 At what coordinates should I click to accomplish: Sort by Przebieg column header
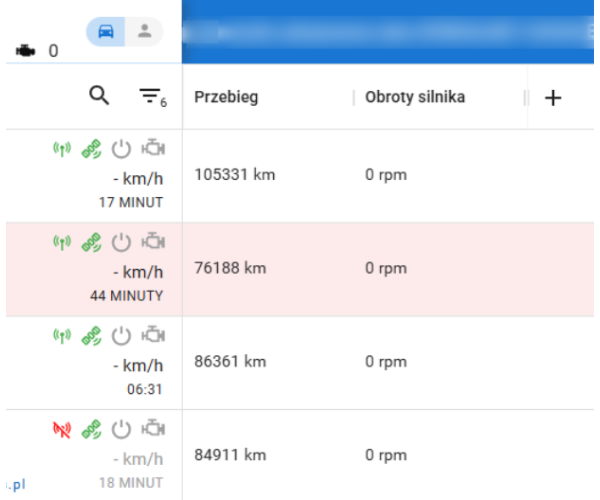226,97
